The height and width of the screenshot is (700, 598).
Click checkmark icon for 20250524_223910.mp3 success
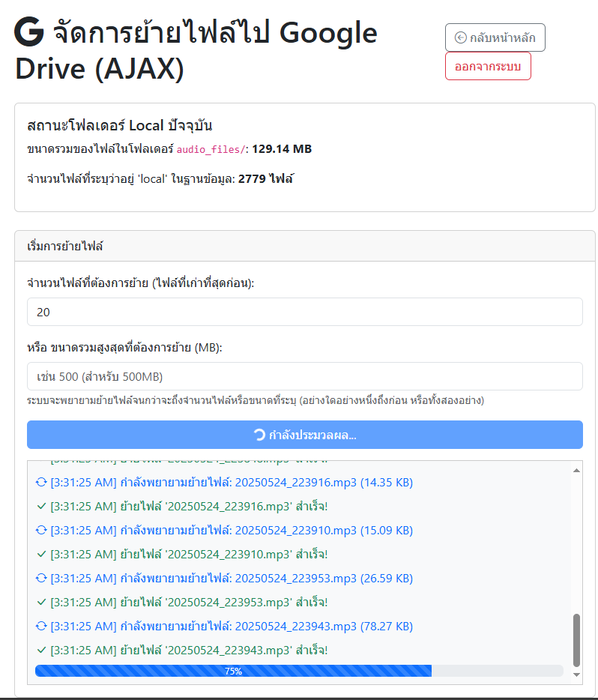pyautogui.click(x=41, y=555)
